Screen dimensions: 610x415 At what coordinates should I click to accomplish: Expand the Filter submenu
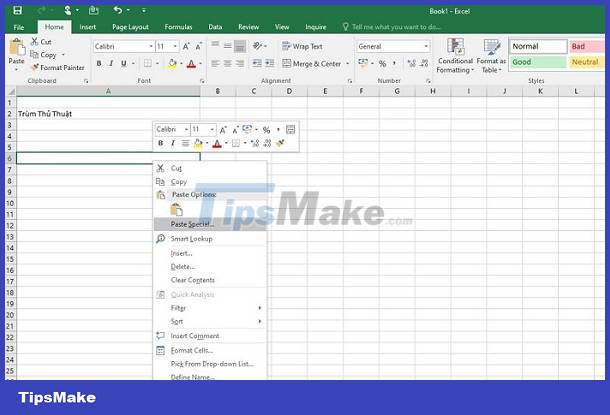click(210, 308)
